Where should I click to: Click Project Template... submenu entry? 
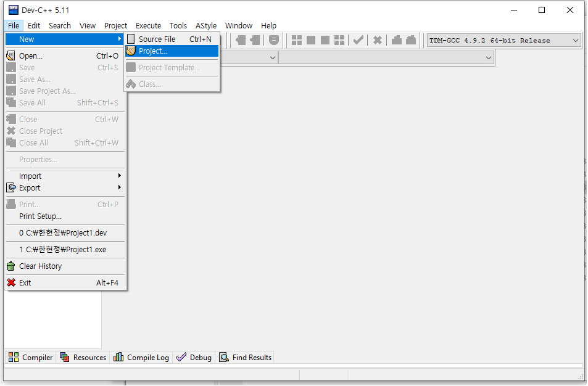point(172,67)
